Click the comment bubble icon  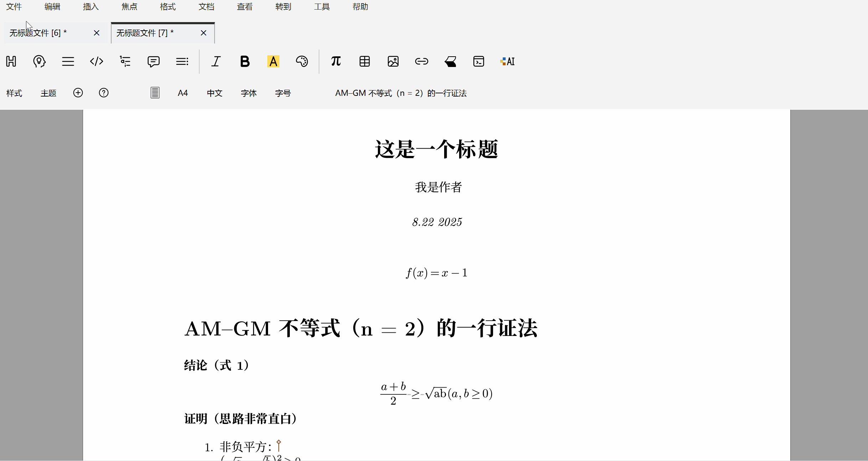click(x=153, y=61)
